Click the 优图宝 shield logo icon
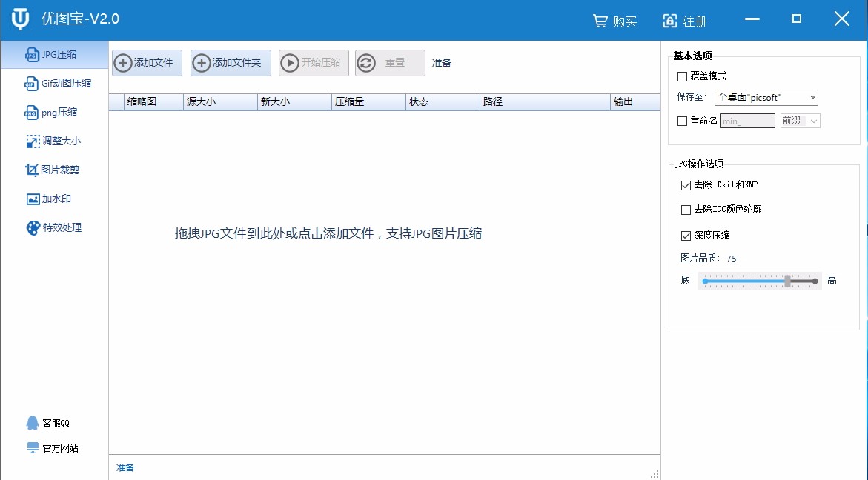 pyautogui.click(x=21, y=19)
